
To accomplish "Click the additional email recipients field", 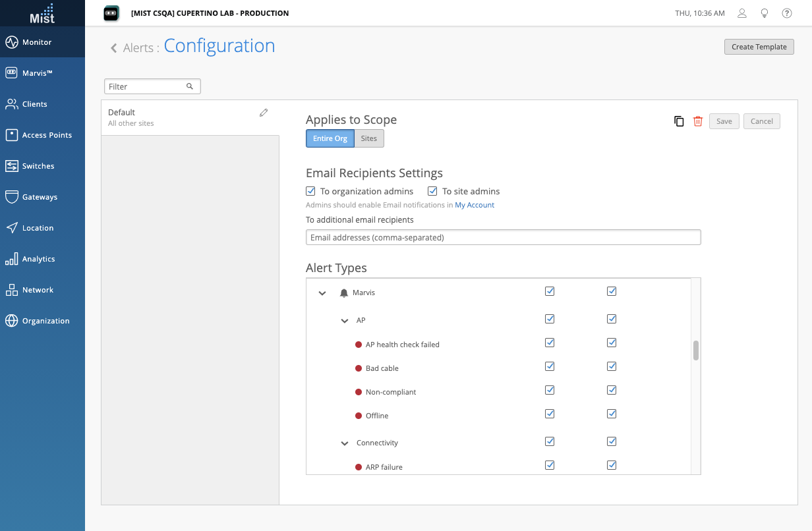I will [x=503, y=237].
